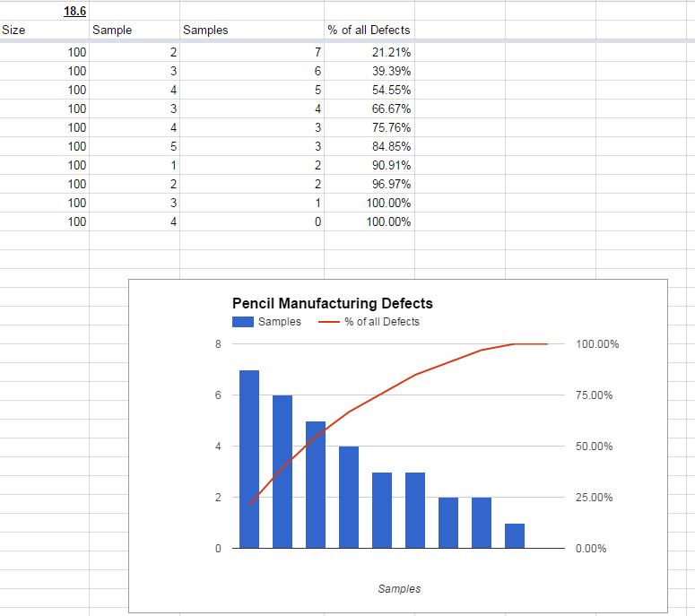Image resolution: width=695 pixels, height=616 pixels.
Task: Select the shortest blue bar in the chart
Action: 515,535
